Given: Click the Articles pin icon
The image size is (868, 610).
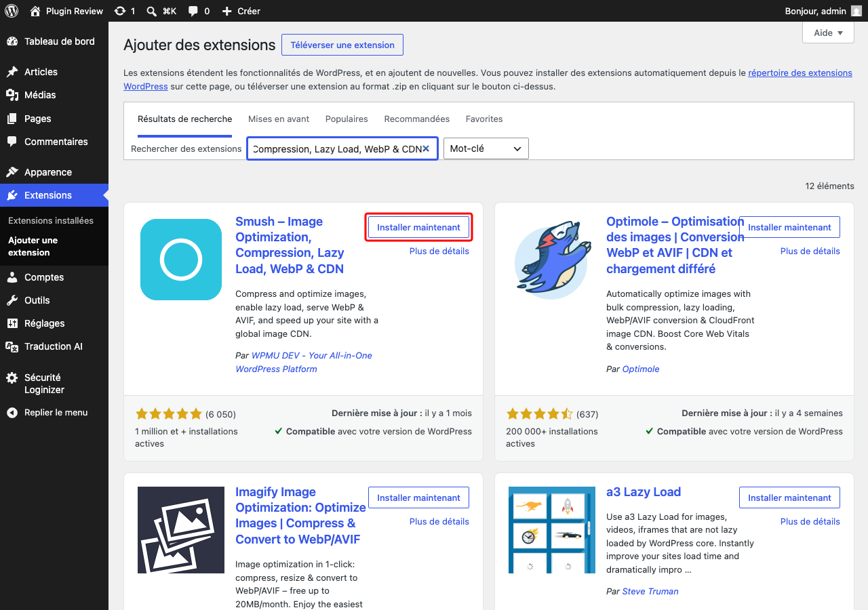Looking at the screenshot, I should click(12, 72).
